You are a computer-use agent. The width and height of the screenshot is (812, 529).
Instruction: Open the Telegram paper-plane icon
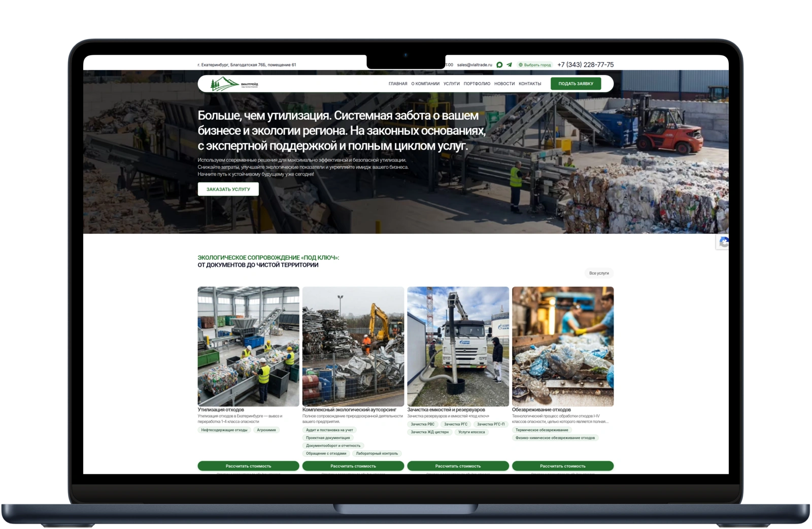tap(509, 65)
